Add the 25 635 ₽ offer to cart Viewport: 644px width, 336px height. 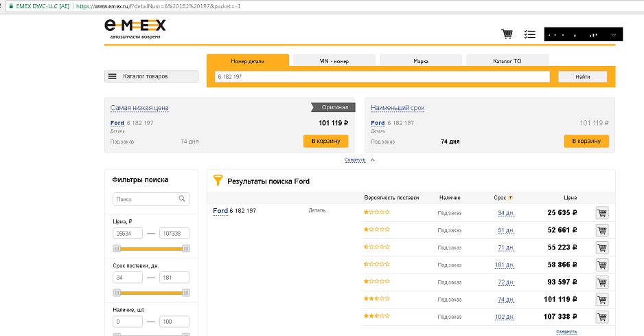pyautogui.click(x=602, y=213)
